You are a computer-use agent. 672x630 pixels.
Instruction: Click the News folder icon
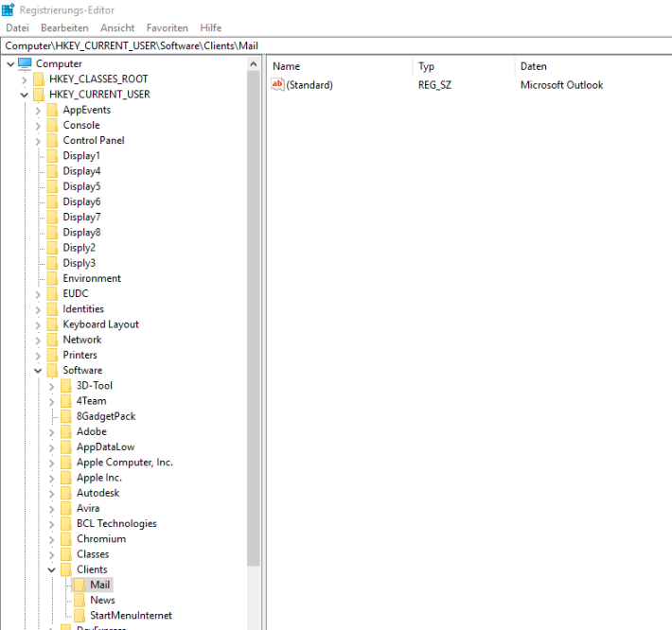point(80,601)
